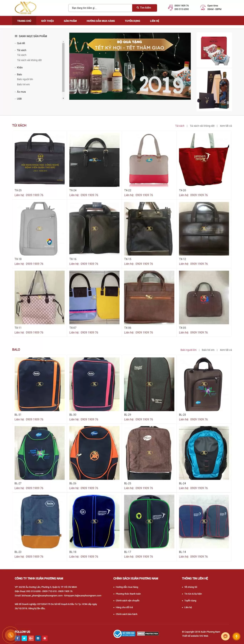Viewport: 244px width, 644px height.
Task: Open the Pinterest social icon
Action: click(44, 638)
